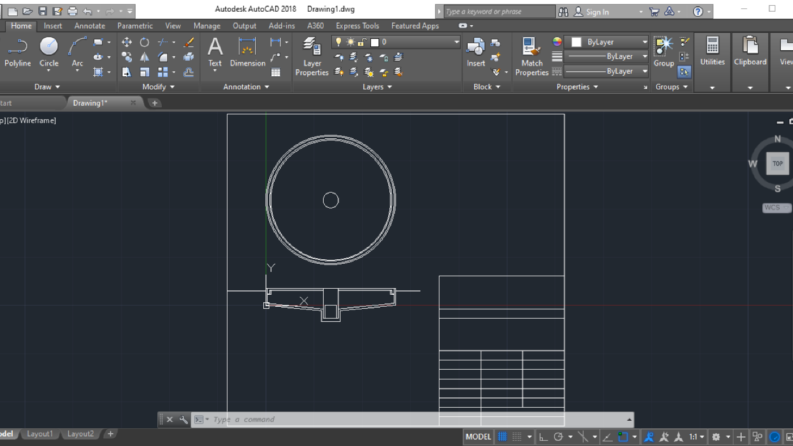The image size is (793, 446).
Task: Select the Mirror tool
Action: [145, 57]
